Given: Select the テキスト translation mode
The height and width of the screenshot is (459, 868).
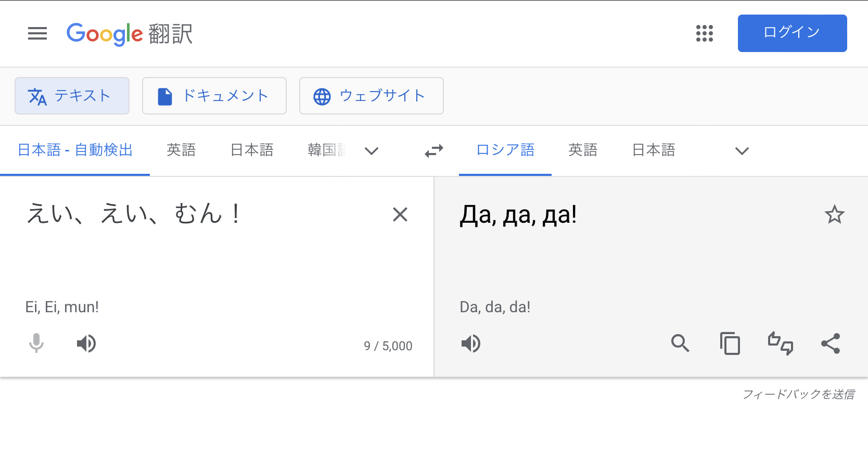Looking at the screenshot, I should (72, 96).
